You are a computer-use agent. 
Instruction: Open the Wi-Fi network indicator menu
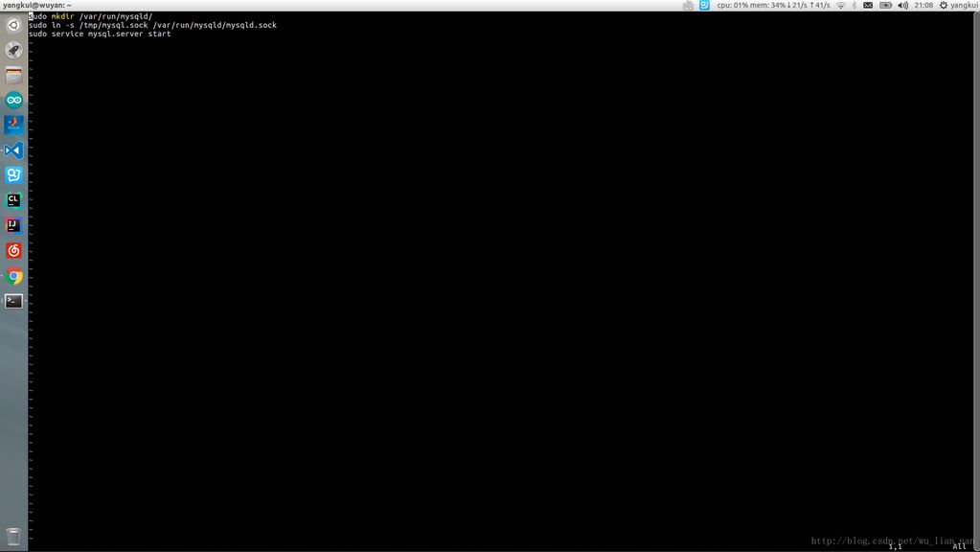[x=841, y=5]
